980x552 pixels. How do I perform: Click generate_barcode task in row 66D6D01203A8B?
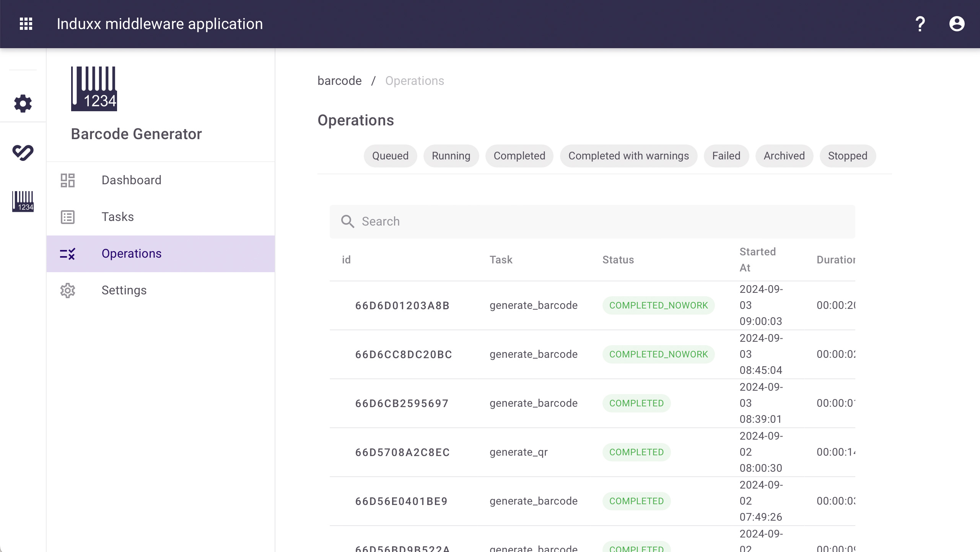pyautogui.click(x=533, y=305)
